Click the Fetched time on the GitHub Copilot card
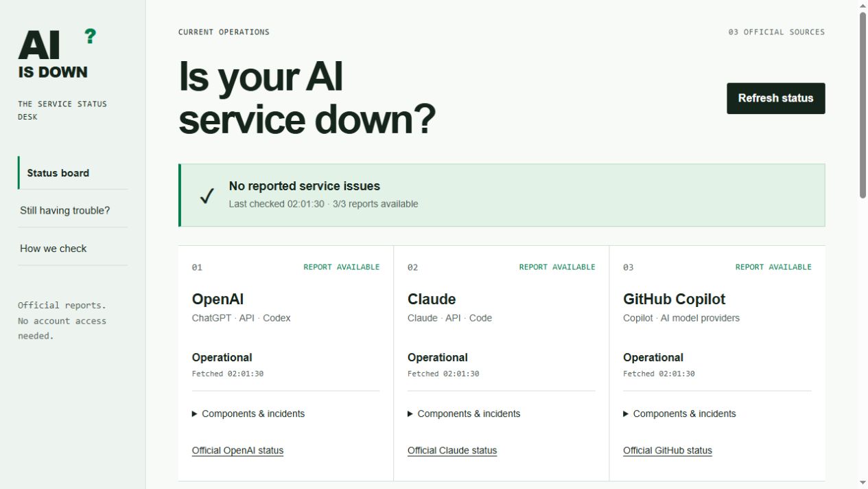 [x=659, y=374]
